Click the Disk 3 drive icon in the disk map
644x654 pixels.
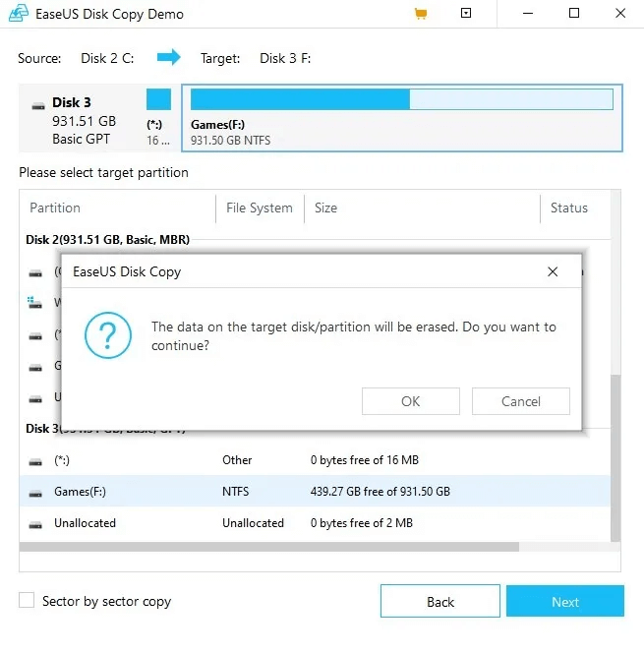(38, 106)
